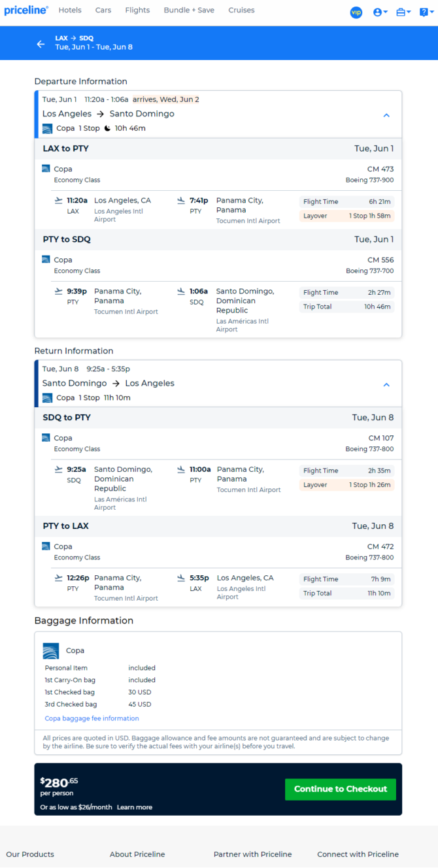Click landing icon next to 1:06a

[181, 292]
